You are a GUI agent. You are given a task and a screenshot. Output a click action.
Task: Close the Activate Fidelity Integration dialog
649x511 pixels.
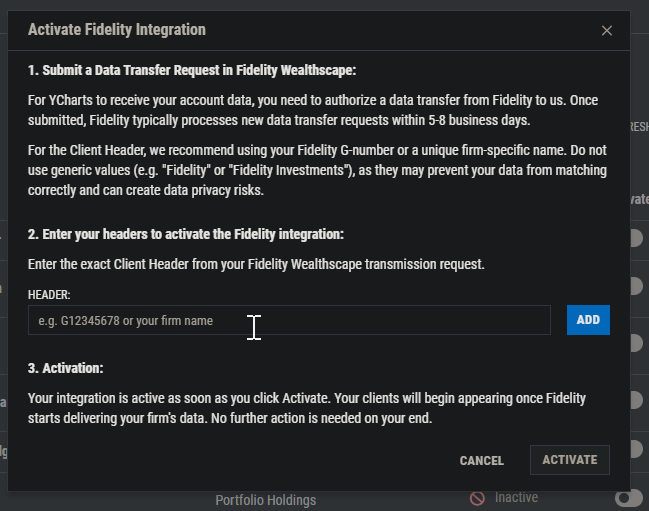tap(606, 31)
